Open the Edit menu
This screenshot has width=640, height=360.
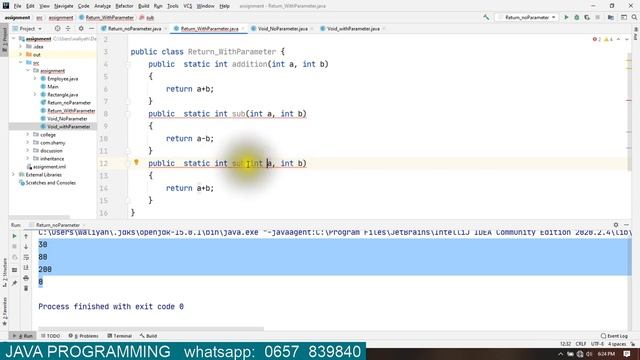click(x=31, y=6)
